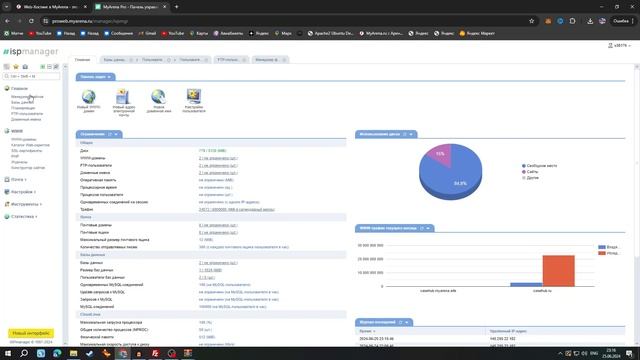The height and width of the screenshot is (360, 640).
Task: Close the Базы данных tab
Action: [x=131, y=60]
